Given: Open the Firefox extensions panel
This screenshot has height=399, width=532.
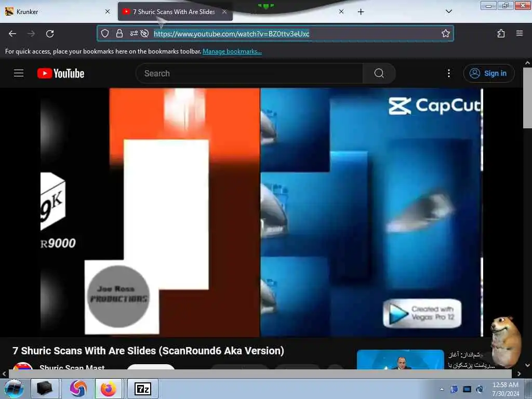Looking at the screenshot, I should 501,33.
